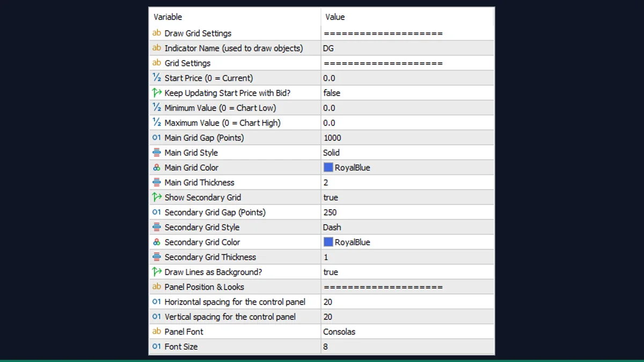Select the "Panel Position & Looks" label
The image size is (644, 362).
[204, 287]
